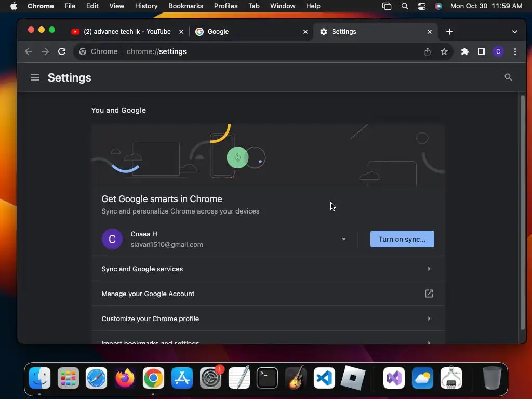Click the slavan1510@gmail.com email text
Viewport: 532px width, 399px height.
click(x=167, y=245)
